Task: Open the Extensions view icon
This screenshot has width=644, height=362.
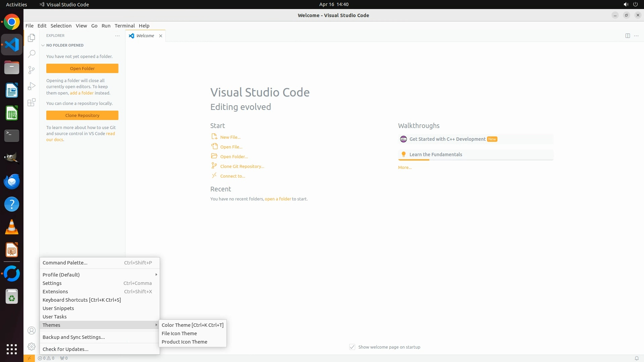Action: pyautogui.click(x=32, y=103)
